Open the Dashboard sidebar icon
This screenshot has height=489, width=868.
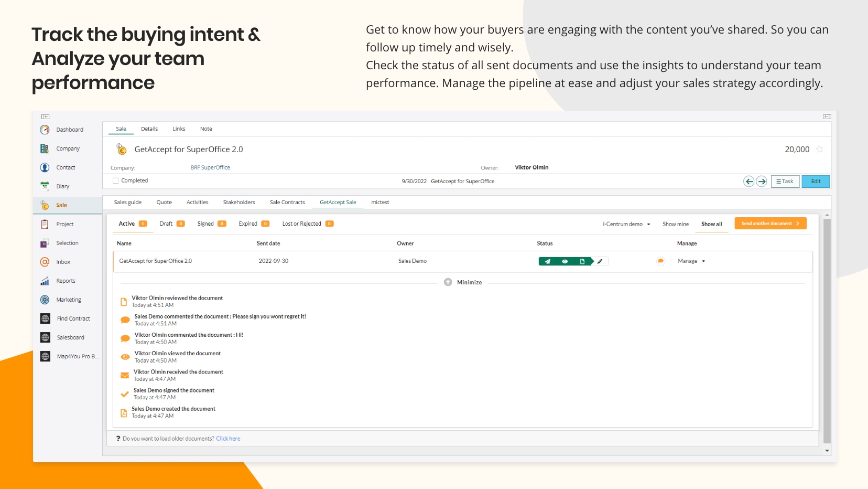(x=45, y=130)
